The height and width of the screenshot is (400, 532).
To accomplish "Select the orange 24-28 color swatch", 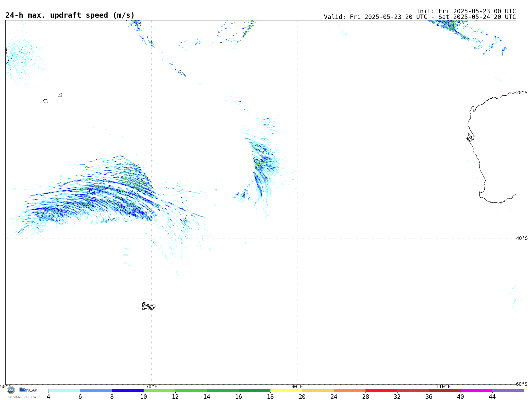I will click(x=350, y=391).
